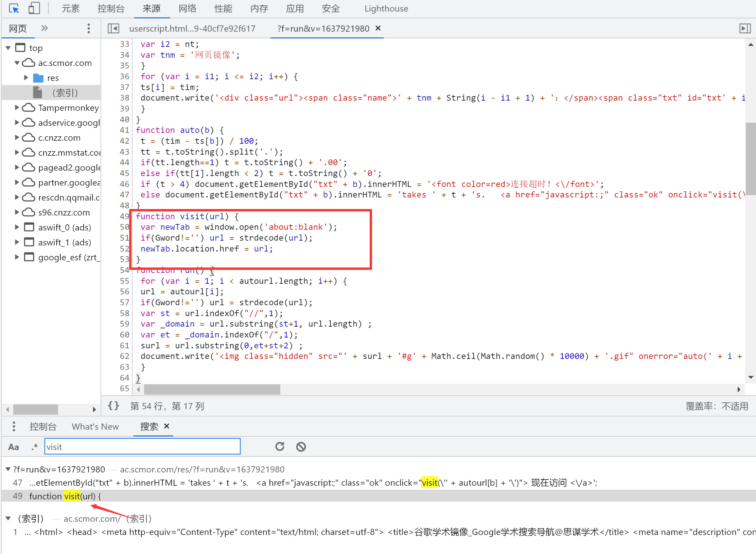This screenshot has height=554, width=756.
Task: Expand the adservice.google domain node
Action: [17, 123]
